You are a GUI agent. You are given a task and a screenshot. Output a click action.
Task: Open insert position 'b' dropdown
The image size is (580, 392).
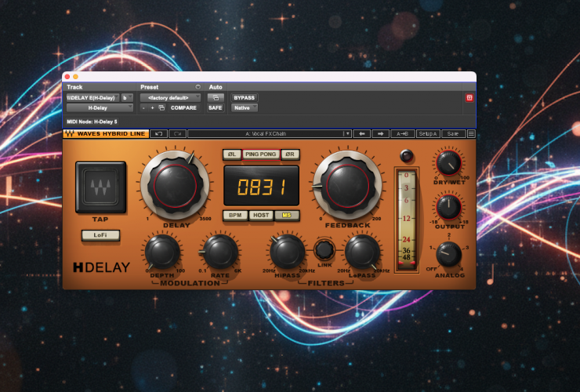coord(127,98)
